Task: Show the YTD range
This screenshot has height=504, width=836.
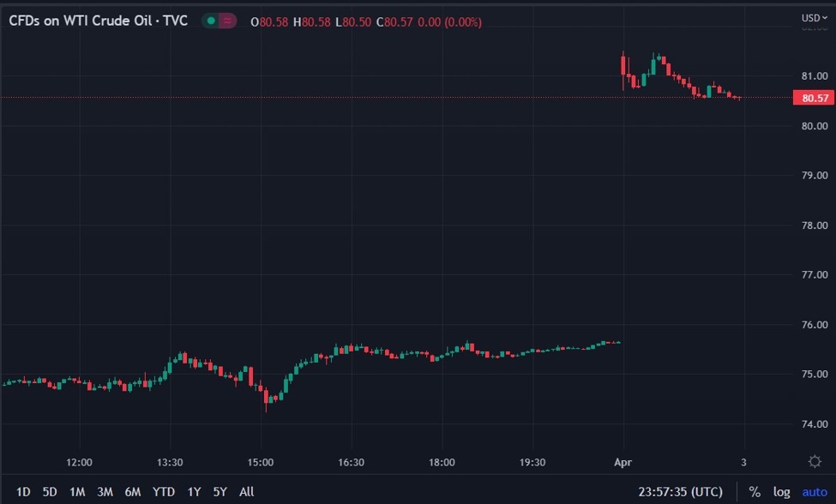Action: point(163,492)
